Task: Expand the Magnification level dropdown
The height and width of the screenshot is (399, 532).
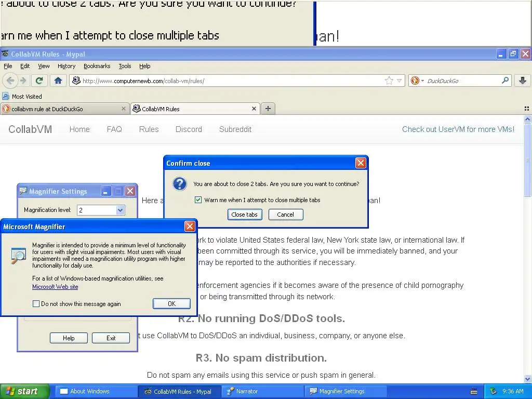Action: tap(120, 210)
